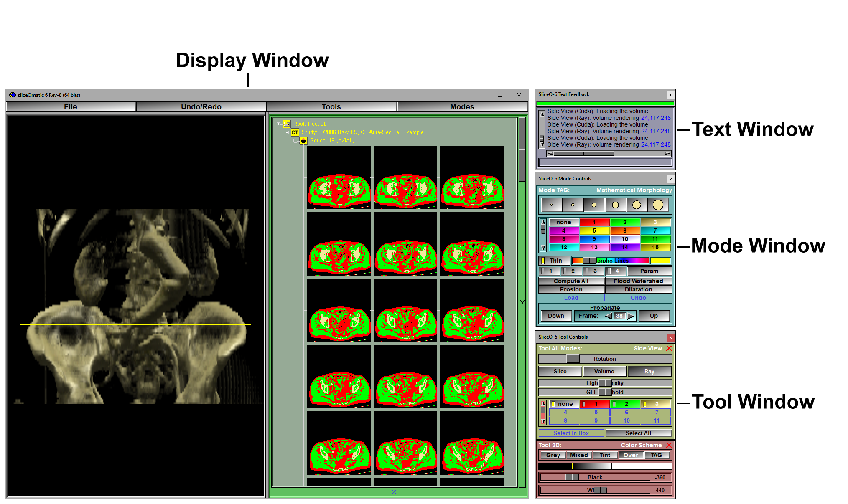The image size is (848, 504).
Task: Click the Propagate Up button
Action: 654,316
